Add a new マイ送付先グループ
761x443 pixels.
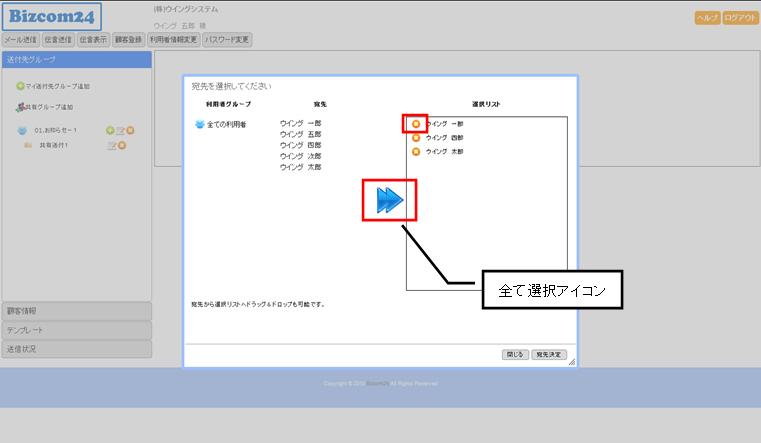[54, 86]
